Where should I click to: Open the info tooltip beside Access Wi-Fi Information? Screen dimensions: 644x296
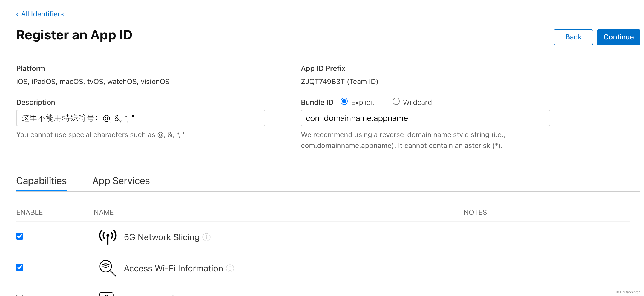click(x=230, y=269)
